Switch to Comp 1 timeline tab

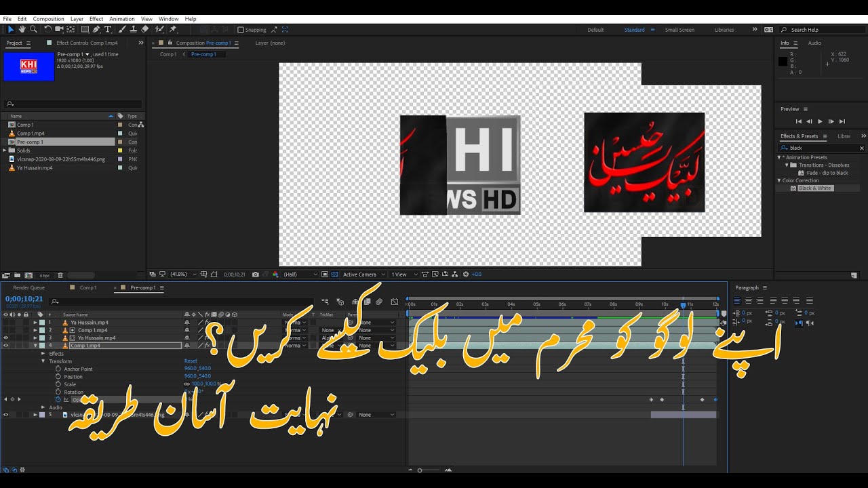tap(88, 287)
